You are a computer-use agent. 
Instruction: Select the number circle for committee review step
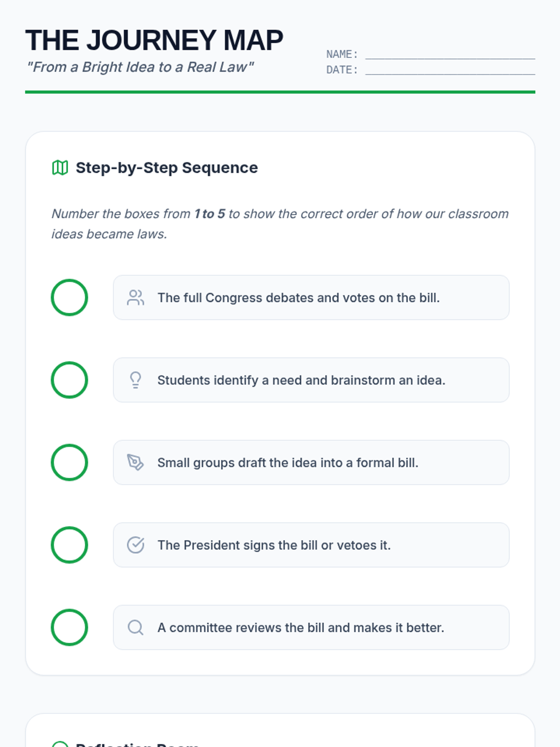pos(70,627)
